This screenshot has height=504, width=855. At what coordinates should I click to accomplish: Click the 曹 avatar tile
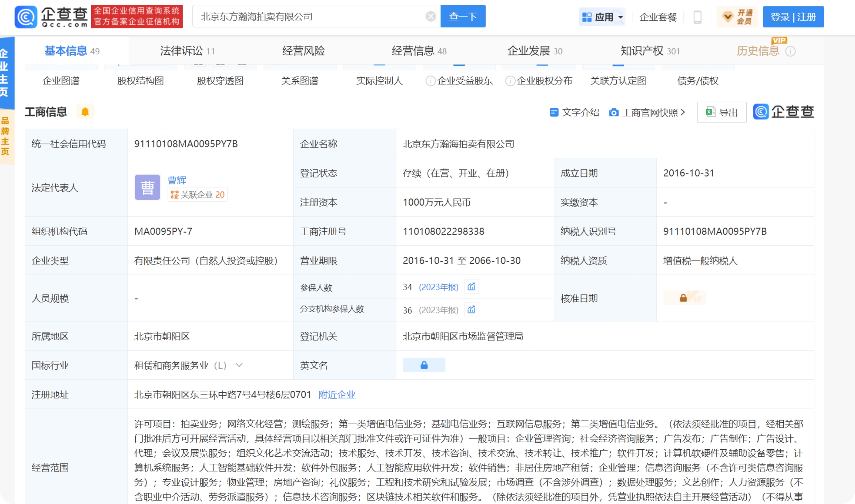[x=148, y=187]
